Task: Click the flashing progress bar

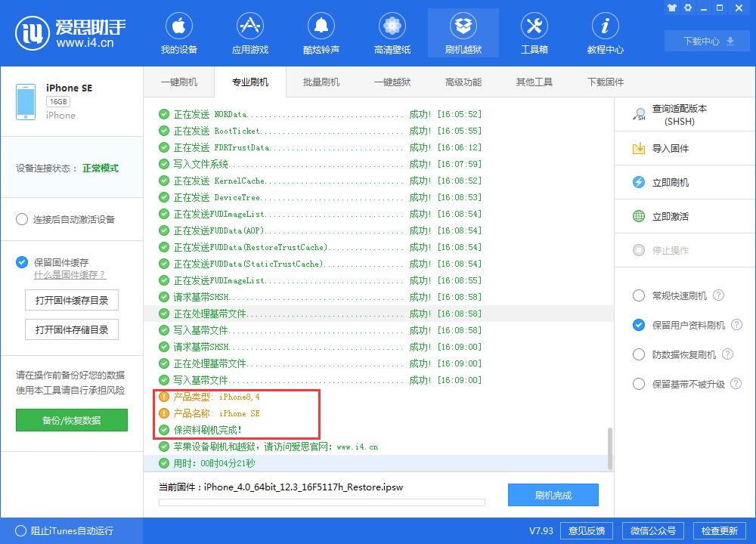Action: tap(321, 502)
